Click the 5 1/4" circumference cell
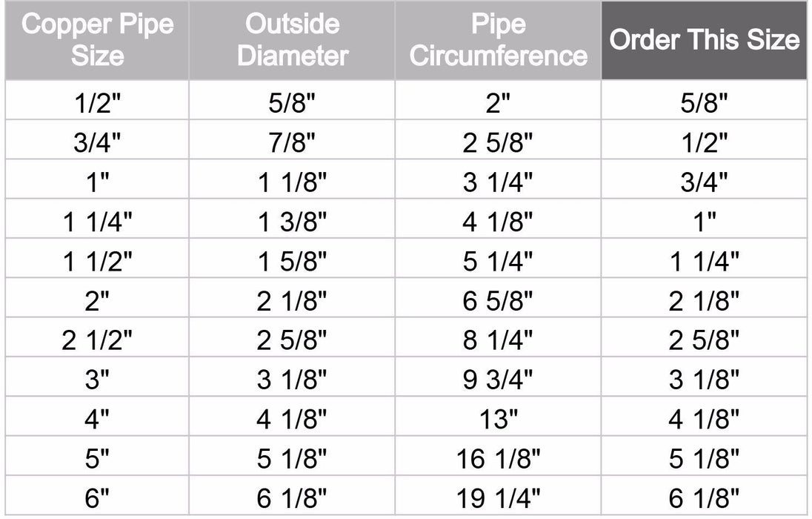 pyautogui.click(x=498, y=261)
